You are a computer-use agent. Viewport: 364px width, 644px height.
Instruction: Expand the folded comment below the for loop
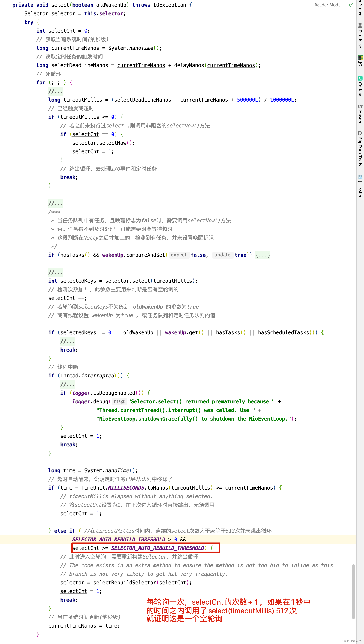click(55, 91)
